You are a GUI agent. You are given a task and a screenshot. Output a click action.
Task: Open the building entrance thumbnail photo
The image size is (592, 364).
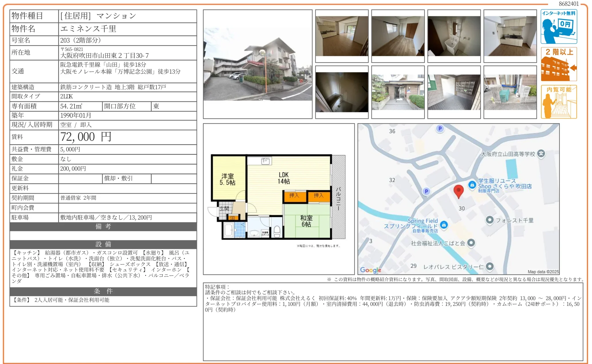398,92
